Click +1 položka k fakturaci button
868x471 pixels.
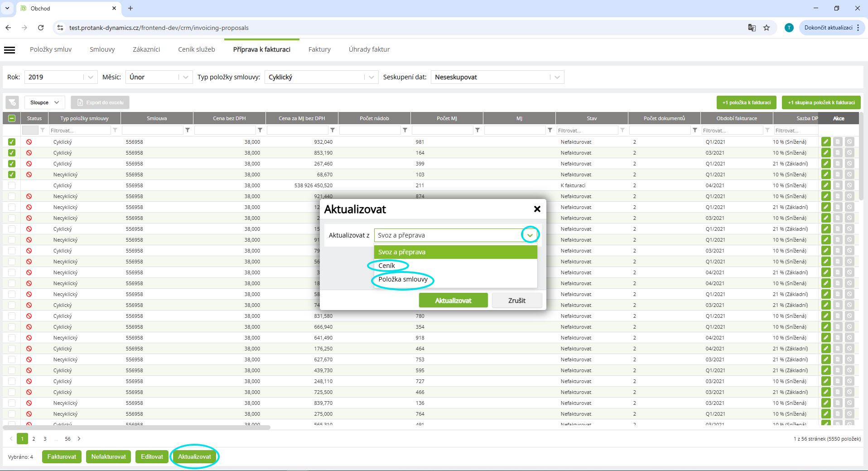(747, 102)
